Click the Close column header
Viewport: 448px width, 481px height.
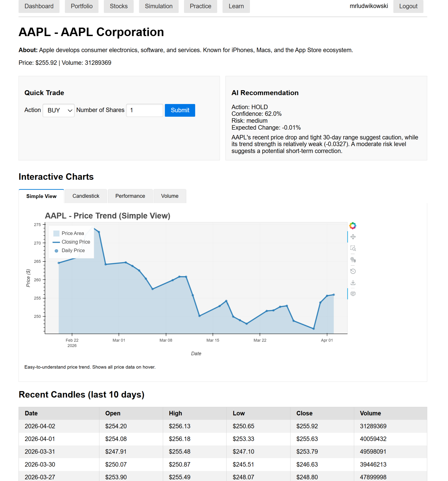(x=322, y=413)
